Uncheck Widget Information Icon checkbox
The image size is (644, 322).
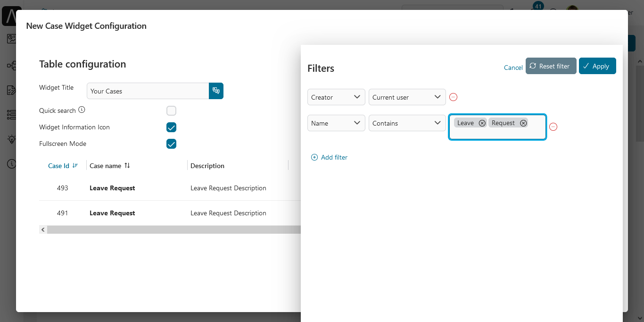click(171, 127)
